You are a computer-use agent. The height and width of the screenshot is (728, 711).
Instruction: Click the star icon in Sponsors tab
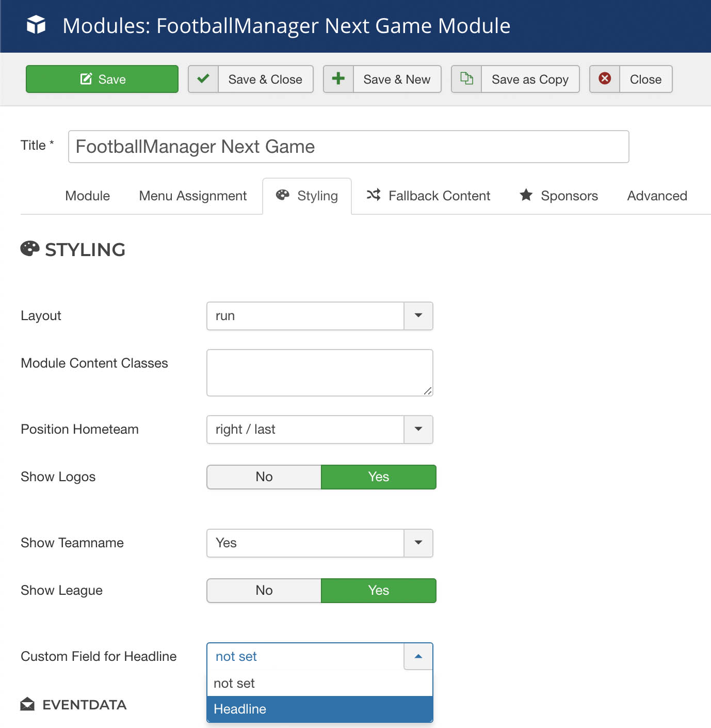[x=526, y=195]
